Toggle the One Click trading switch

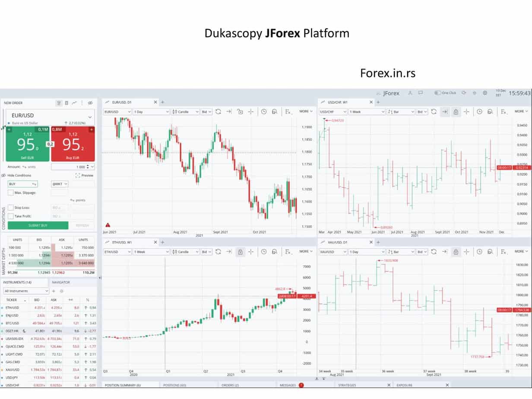(x=437, y=93)
